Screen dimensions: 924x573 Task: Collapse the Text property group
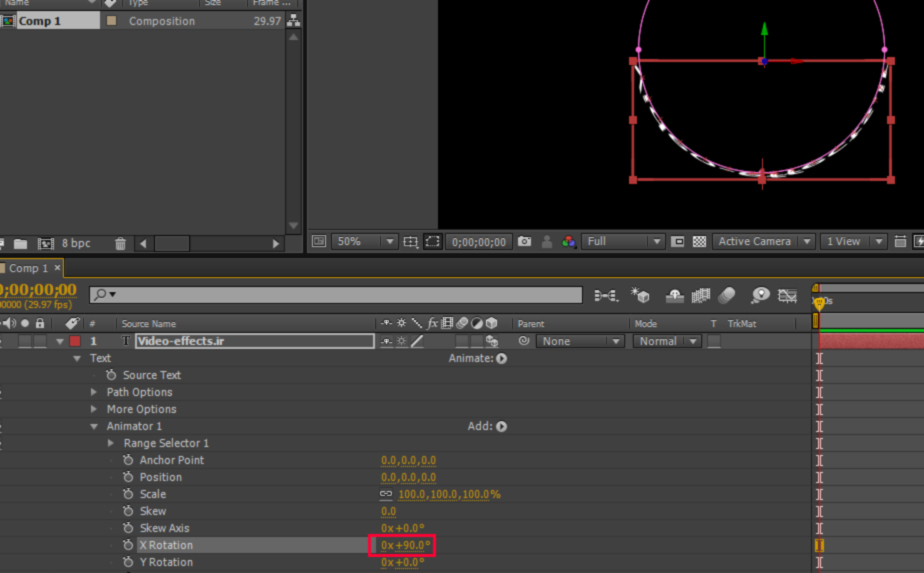coord(77,358)
